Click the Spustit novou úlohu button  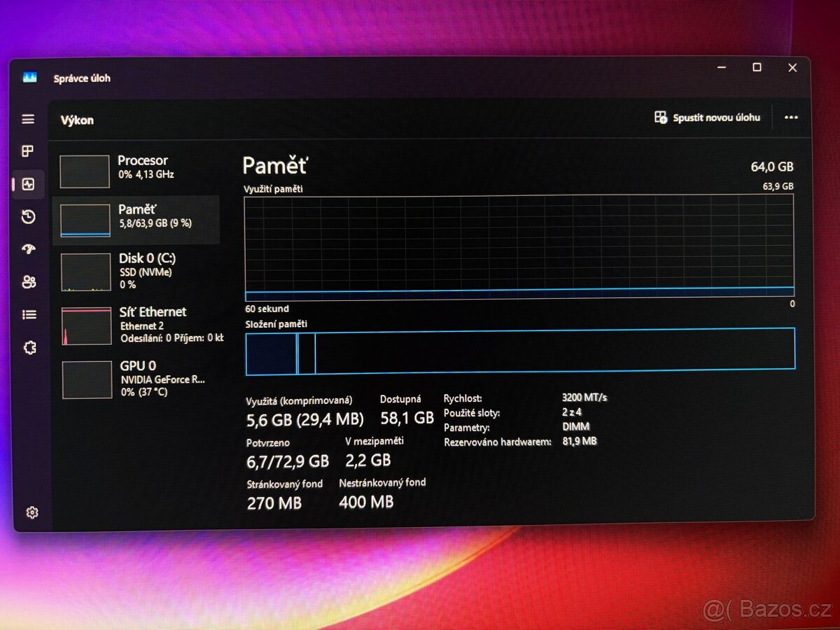(x=708, y=118)
